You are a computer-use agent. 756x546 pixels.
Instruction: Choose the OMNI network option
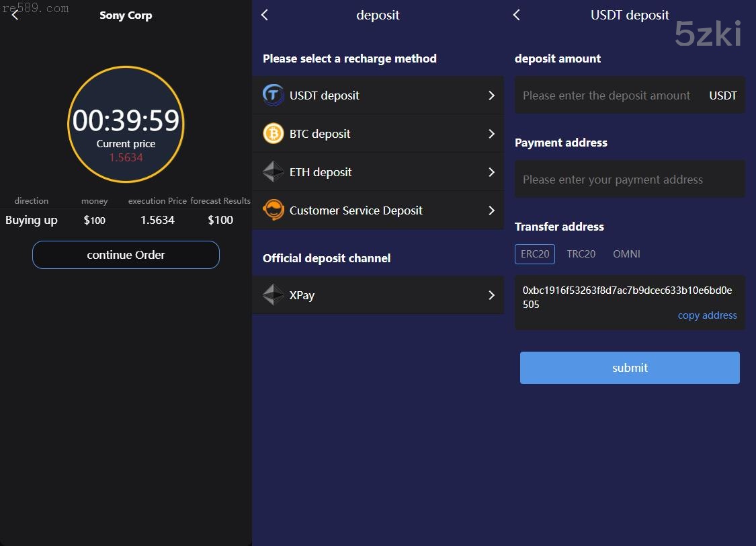click(626, 254)
